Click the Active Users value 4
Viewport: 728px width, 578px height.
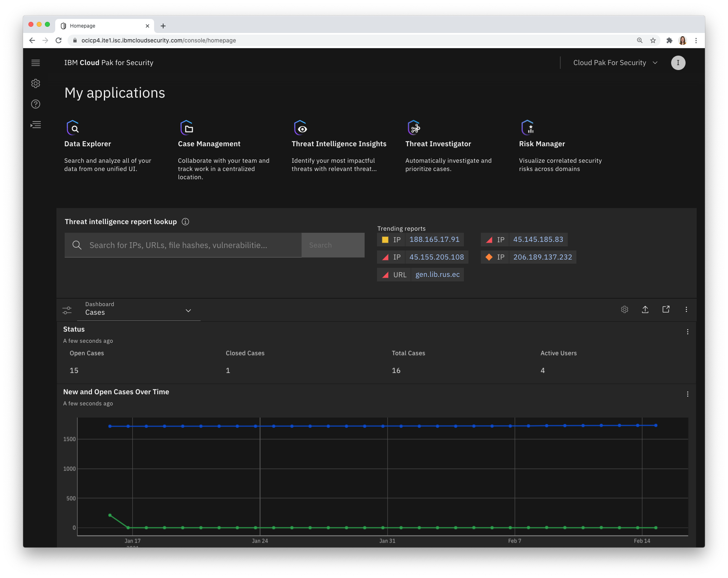coord(543,370)
